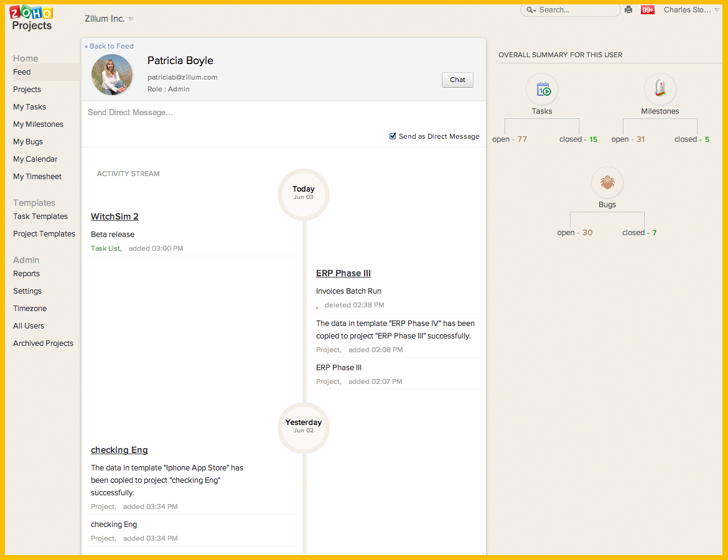Open the ERP Phase III project

point(343,273)
